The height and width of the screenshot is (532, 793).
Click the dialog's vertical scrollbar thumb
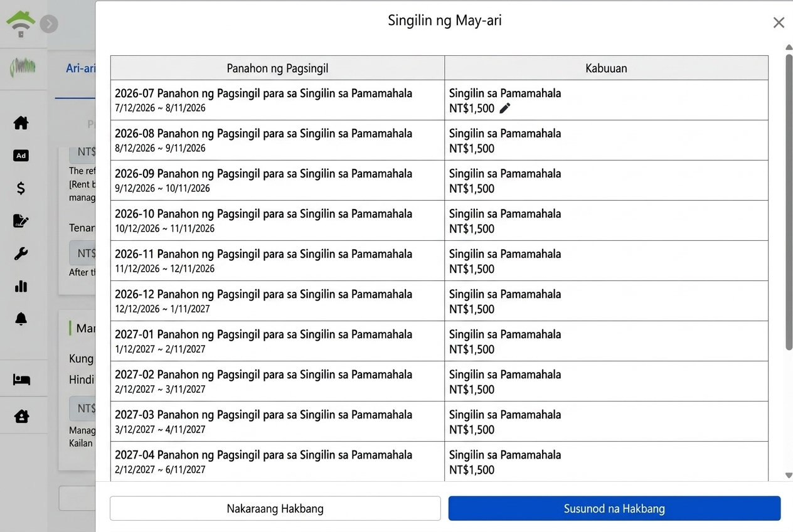(x=789, y=202)
